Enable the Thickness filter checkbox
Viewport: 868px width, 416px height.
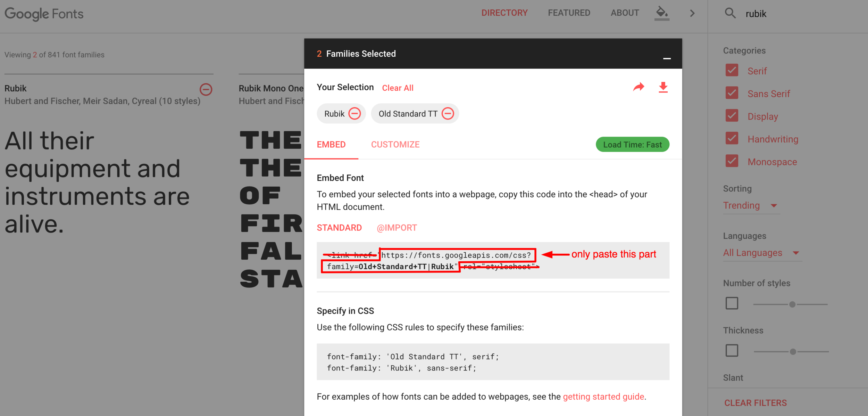[x=732, y=351]
